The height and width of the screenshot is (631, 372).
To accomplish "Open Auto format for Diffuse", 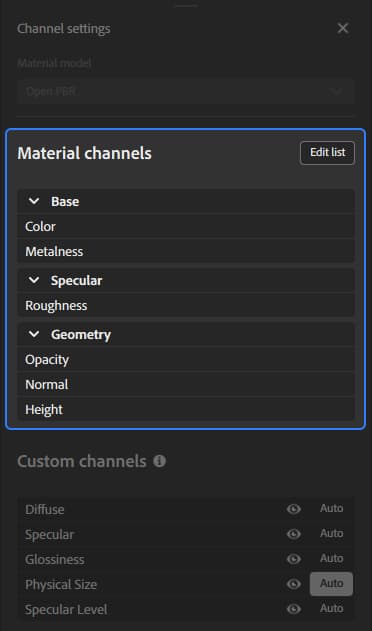I will (x=331, y=508).
